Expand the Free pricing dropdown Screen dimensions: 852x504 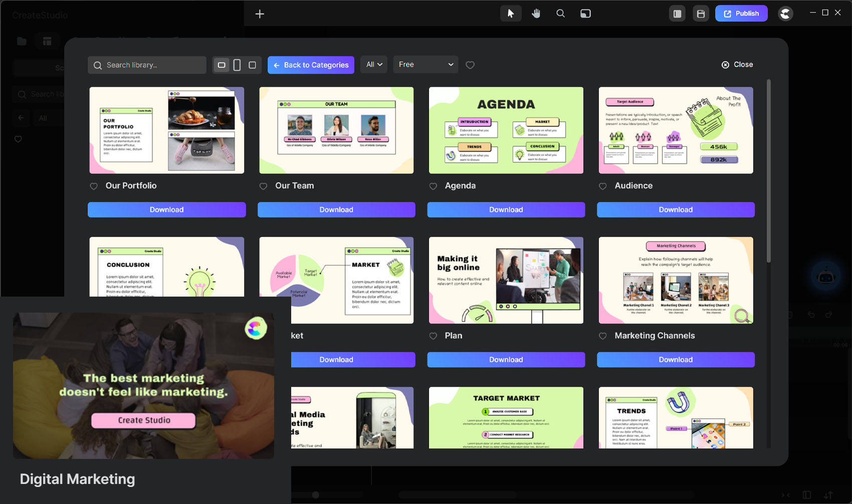point(425,65)
